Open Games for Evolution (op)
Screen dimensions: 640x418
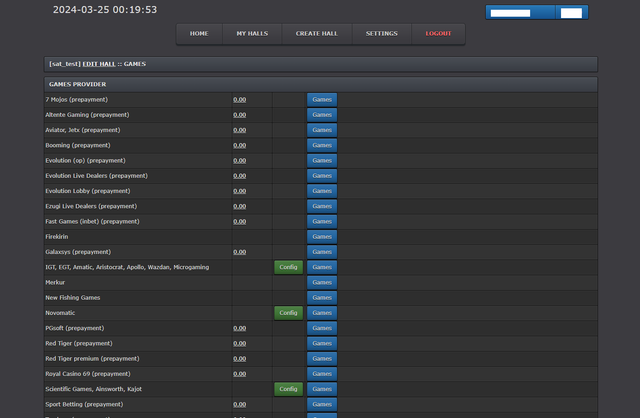322,160
